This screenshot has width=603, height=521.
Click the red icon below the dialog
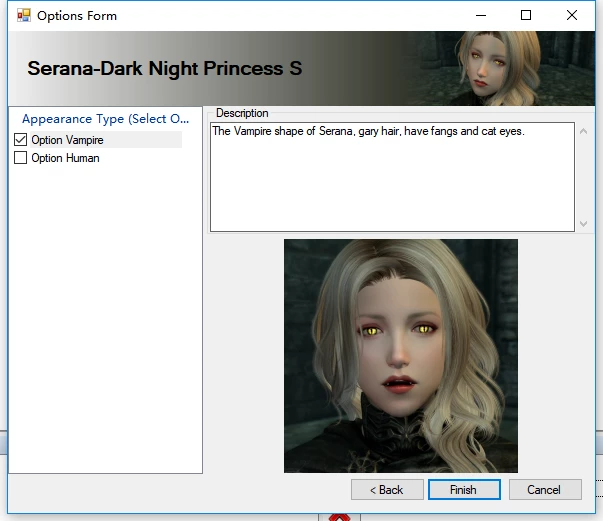339,518
